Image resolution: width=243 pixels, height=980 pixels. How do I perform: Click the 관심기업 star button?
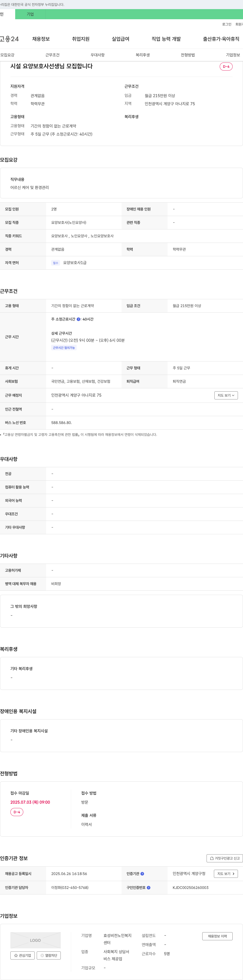pos(23,955)
